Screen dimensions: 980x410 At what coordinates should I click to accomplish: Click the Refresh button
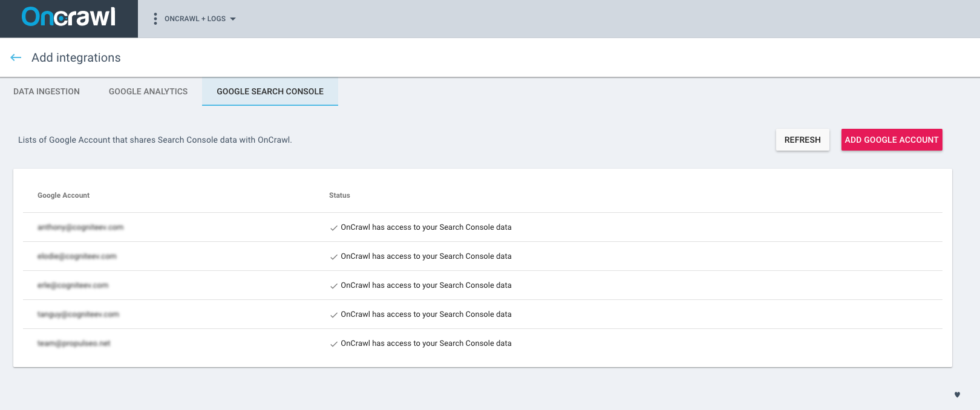[x=803, y=140]
